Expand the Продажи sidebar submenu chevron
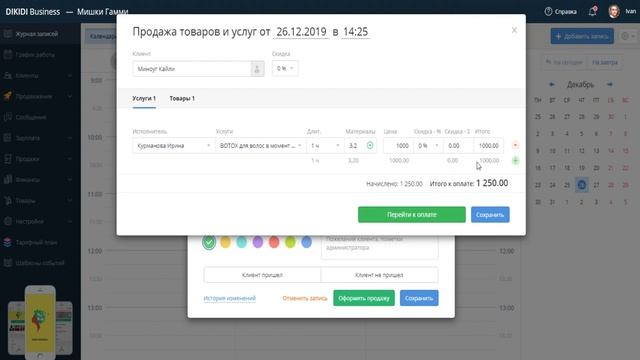The image size is (640, 360). pyautogui.click(x=69, y=159)
